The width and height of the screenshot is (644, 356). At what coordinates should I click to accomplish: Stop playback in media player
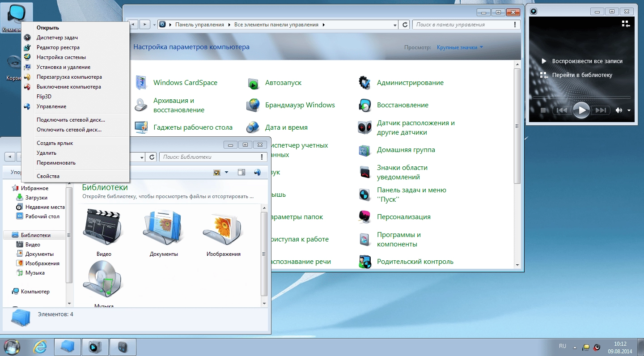(x=543, y=110)
